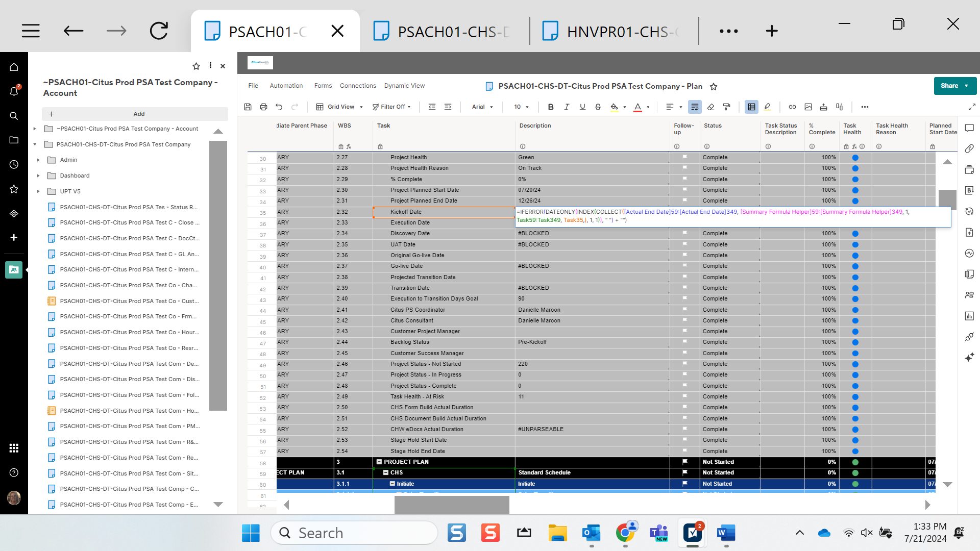Select the Format Painter tool

[x=726, y=107]
